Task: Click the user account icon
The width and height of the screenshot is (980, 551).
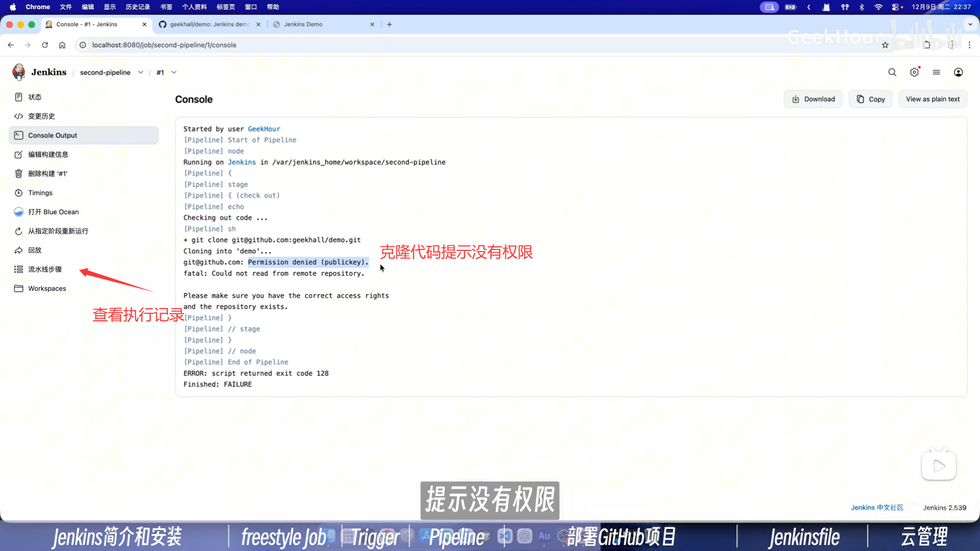Action: click(958, 72)
